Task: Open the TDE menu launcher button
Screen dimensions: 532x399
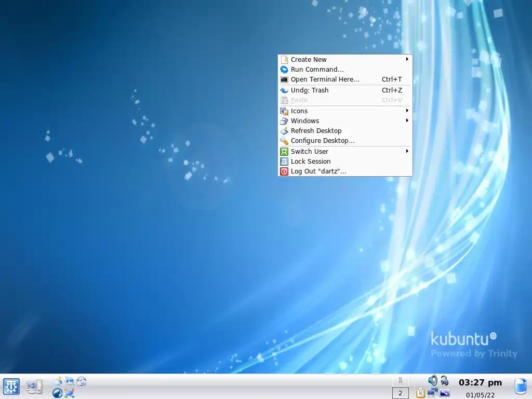Action: (x=11, y=387)
